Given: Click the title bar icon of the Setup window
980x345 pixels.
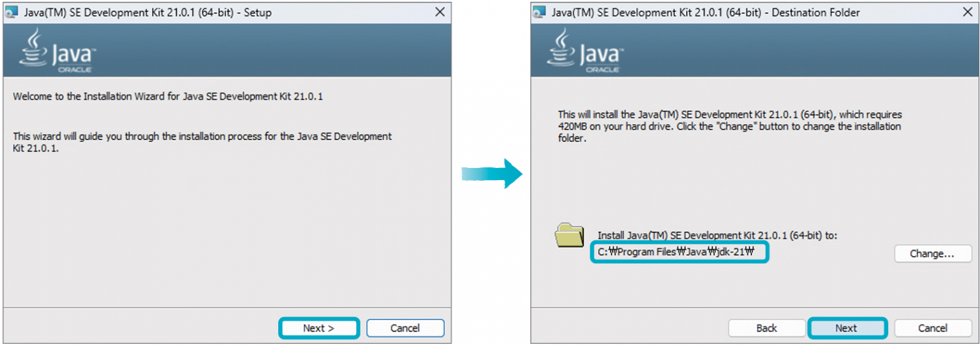Looking at the screenshot, I should pyautogui.click(x=11, y=12).
